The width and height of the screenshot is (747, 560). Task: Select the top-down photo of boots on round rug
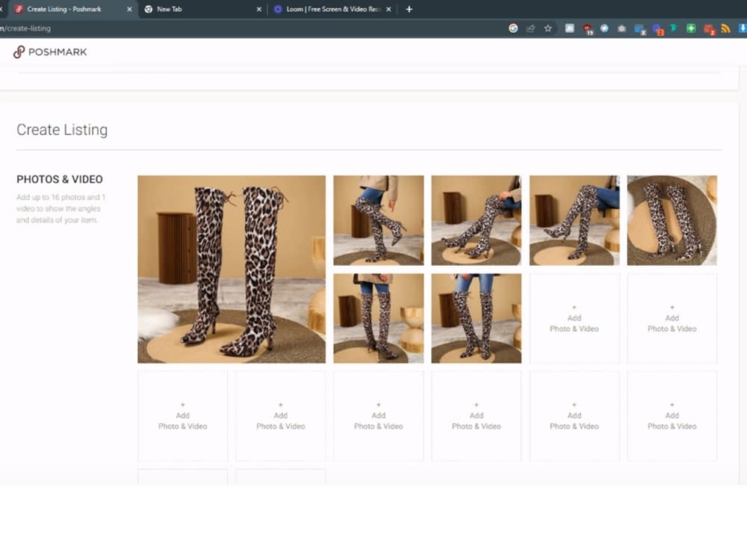672,220
